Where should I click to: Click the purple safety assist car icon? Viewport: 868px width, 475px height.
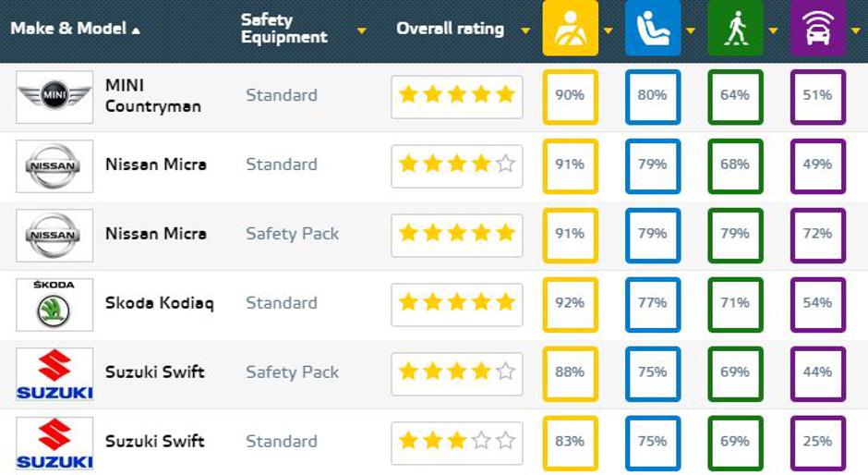[818, 29]
